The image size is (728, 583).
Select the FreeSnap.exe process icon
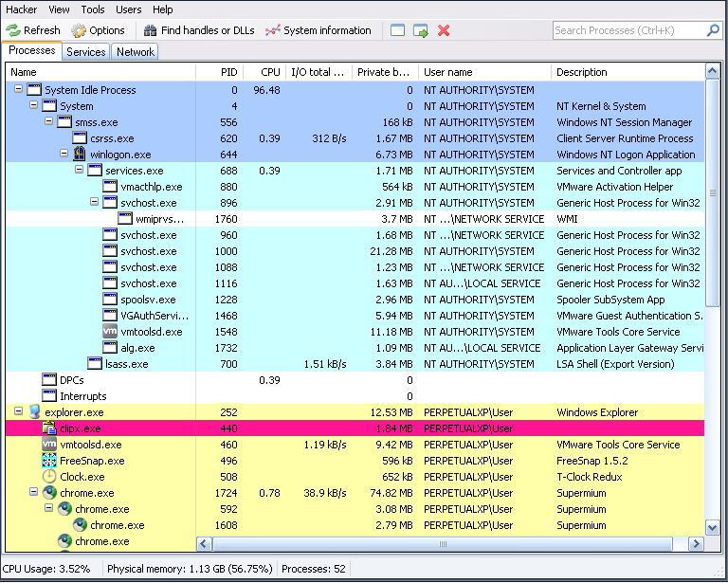[x=49, y=461]
